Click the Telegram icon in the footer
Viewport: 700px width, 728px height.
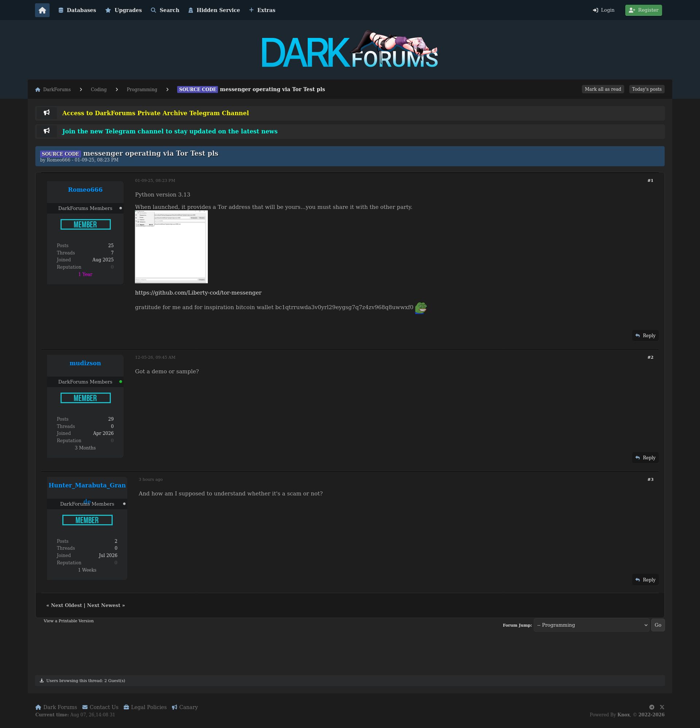click(x=652, y=707)
